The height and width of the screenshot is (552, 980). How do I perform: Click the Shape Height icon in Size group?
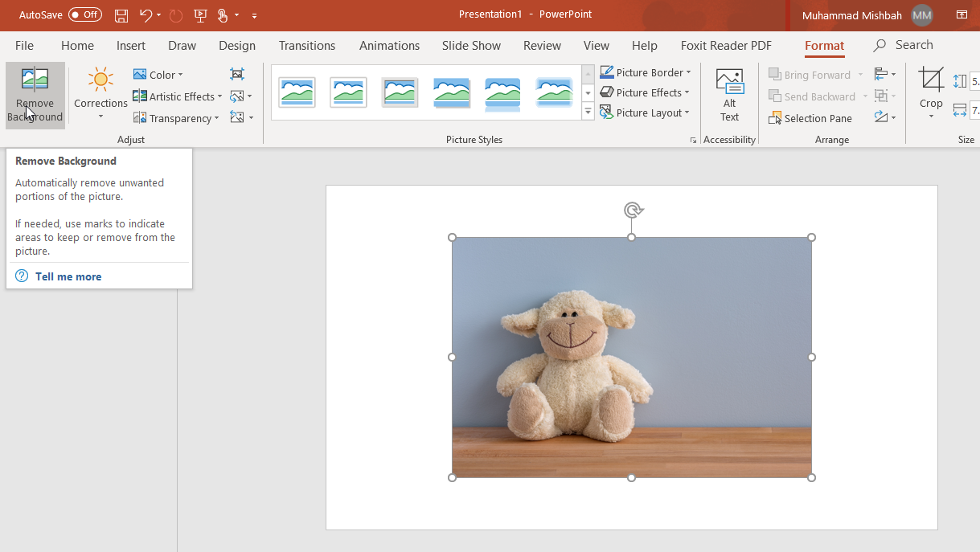[960, 81]
